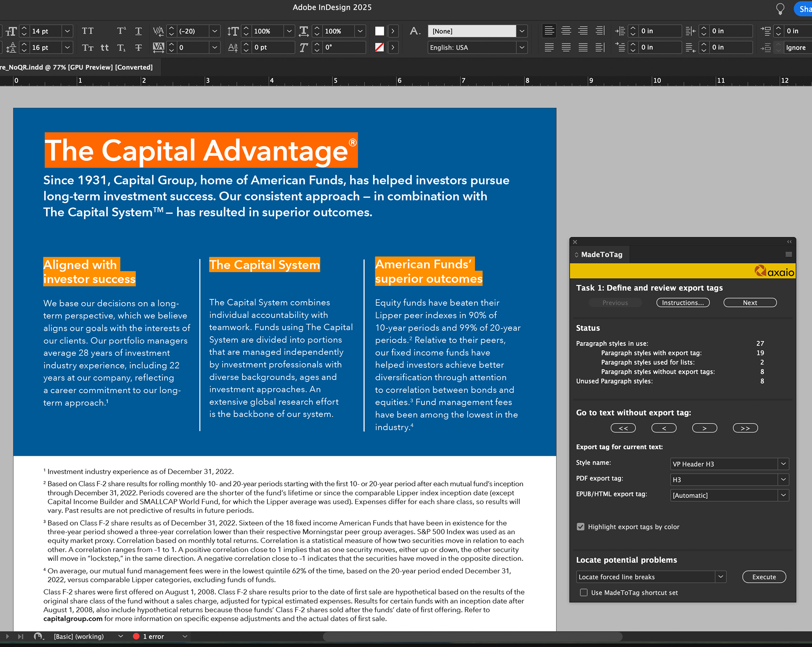Click the white fill color swatch
812x647 pixels.
click(x=379, y=31)
